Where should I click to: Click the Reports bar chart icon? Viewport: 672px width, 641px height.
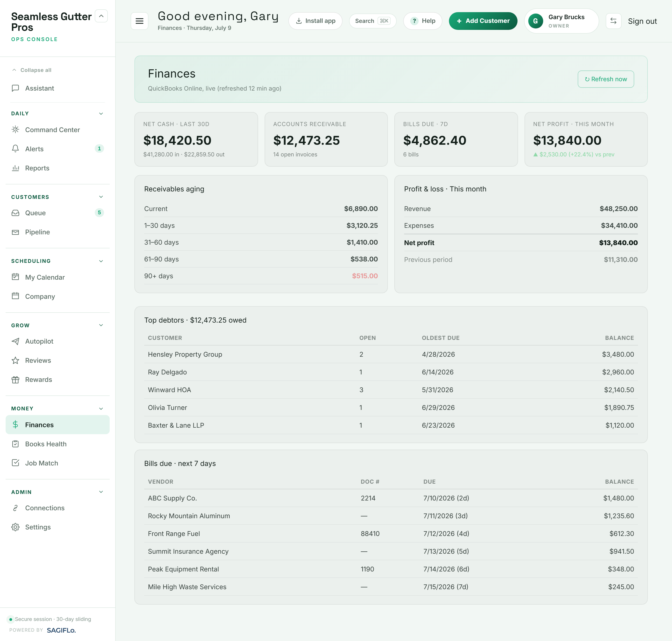pos(15,168)
